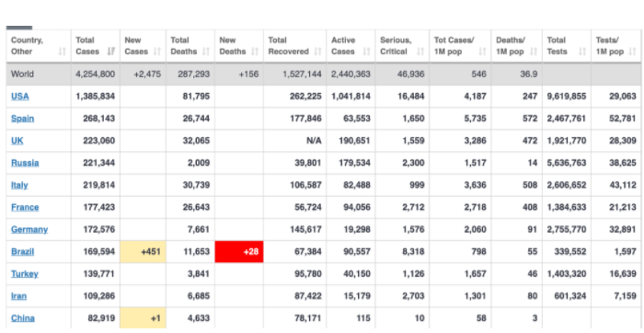This screenshot has height=333, width=644.
Task: Select the Tests/1M pop header label
Action: tap(610, 46)
